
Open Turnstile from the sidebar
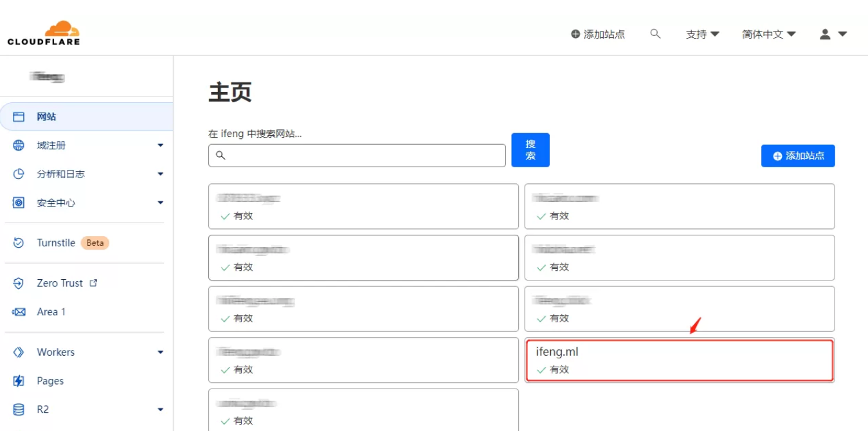point(56,243)
